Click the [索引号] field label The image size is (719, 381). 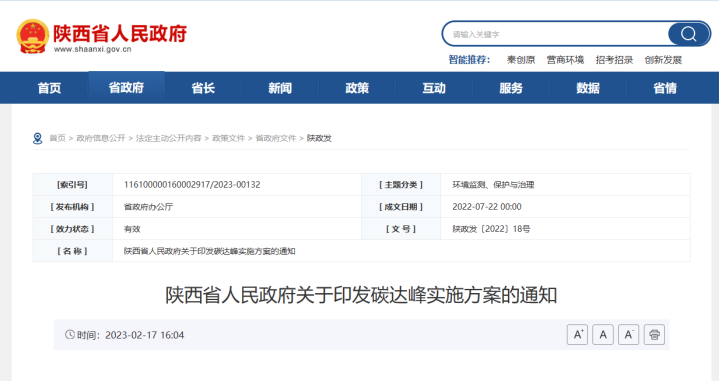(x=72, y=185)
